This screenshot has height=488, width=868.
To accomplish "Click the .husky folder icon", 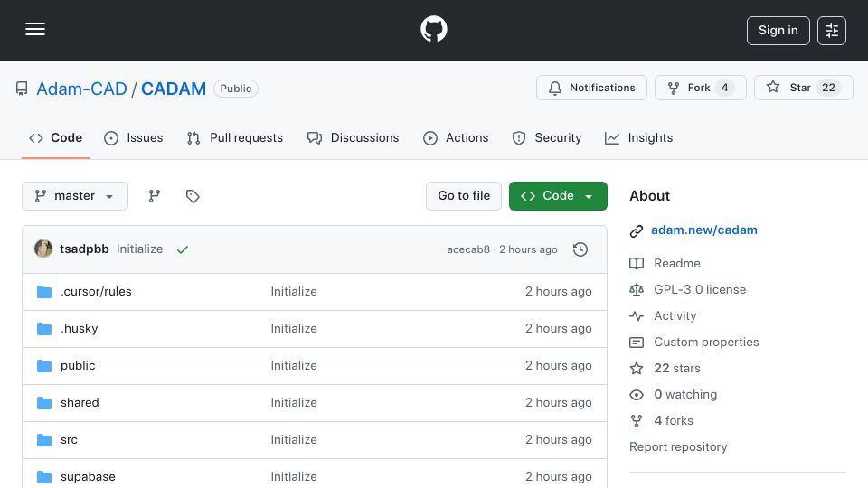I will 44,329.
